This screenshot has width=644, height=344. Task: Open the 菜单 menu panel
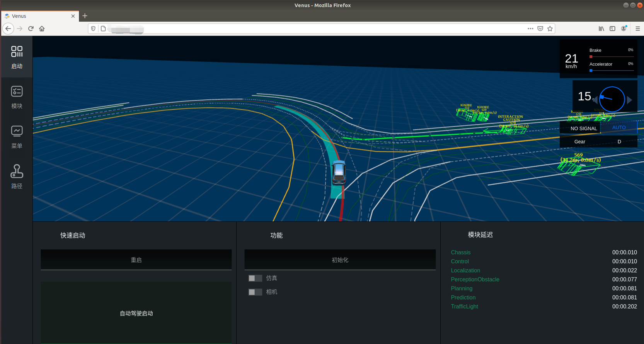pyautogui.click(x=17, y=137)
